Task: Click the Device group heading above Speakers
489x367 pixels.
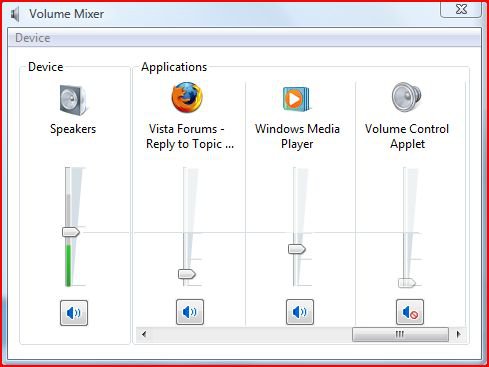Action: [x=46, y=67]
